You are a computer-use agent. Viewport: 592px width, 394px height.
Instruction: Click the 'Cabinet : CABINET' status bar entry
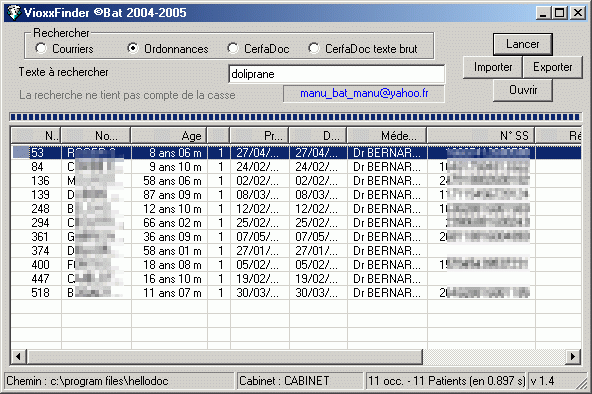coord(300,381)
